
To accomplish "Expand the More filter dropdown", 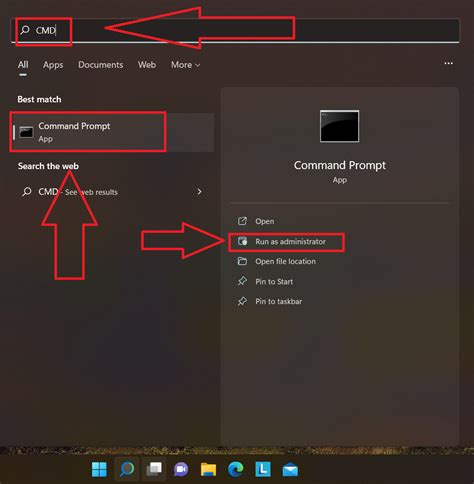I will (185, 65).
